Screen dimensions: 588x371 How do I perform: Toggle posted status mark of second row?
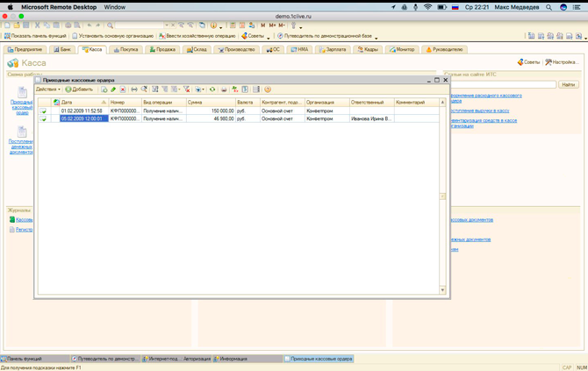pyautogui.click(x=44, y=118)
